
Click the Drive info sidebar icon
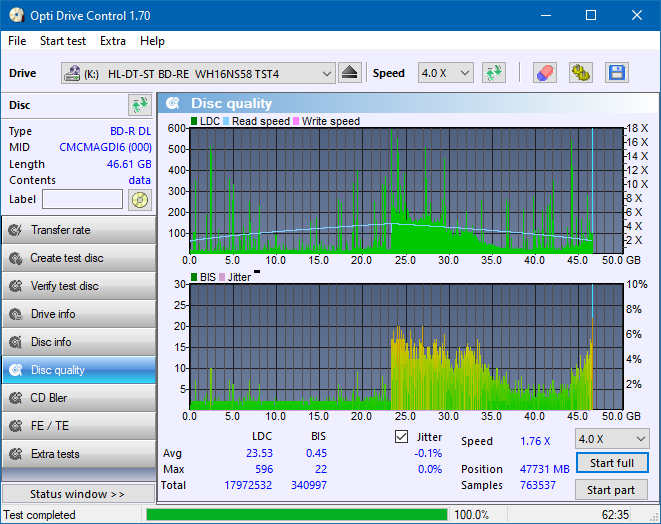[16, 314]
